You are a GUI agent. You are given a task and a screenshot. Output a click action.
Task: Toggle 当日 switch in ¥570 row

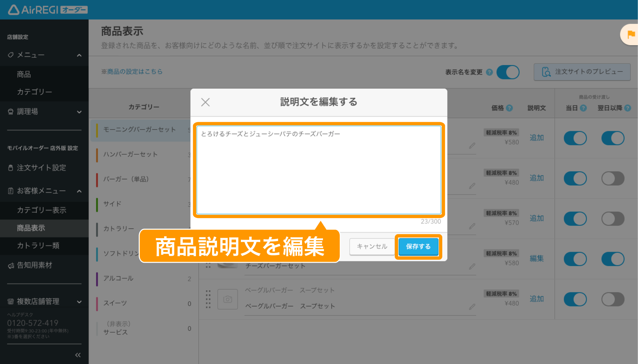click(x=575, y=219)
